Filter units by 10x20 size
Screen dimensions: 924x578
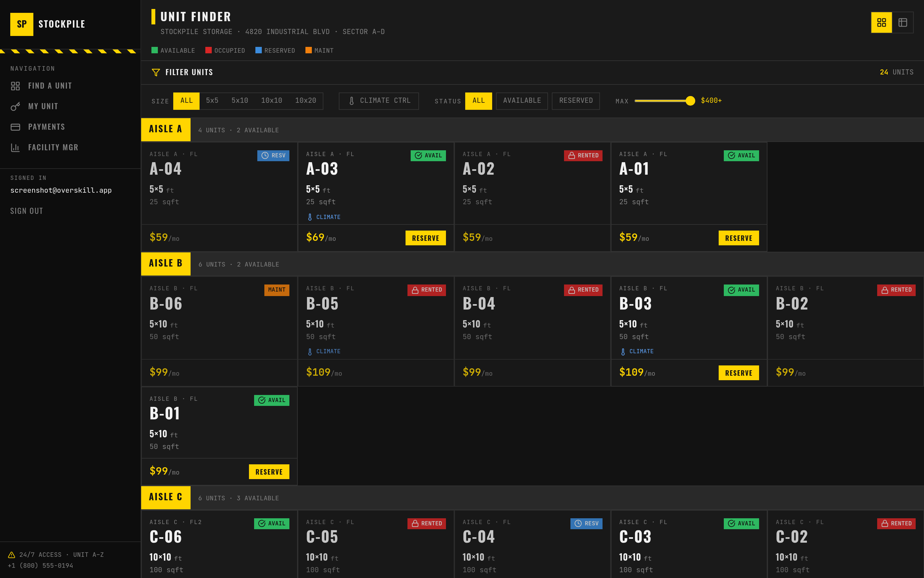click(305, 101)
